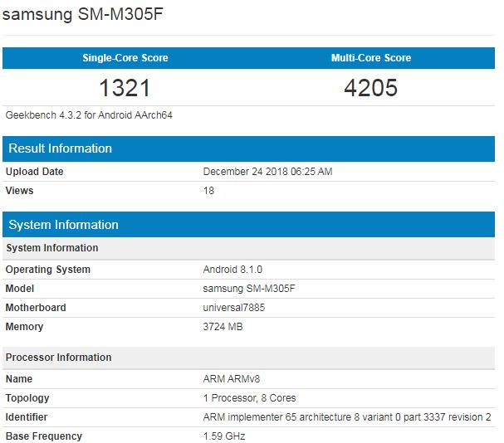Click the Processor Information subheader
Screen dimensions: 504x443
(x=248, y=358)
